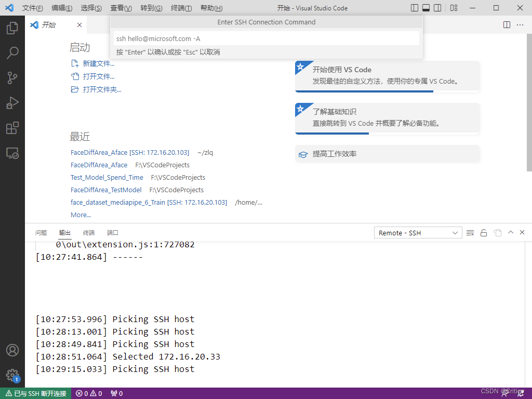Open 开始使用 VS Code walkthrough card
532x399 pixels.
coord(387,76)
